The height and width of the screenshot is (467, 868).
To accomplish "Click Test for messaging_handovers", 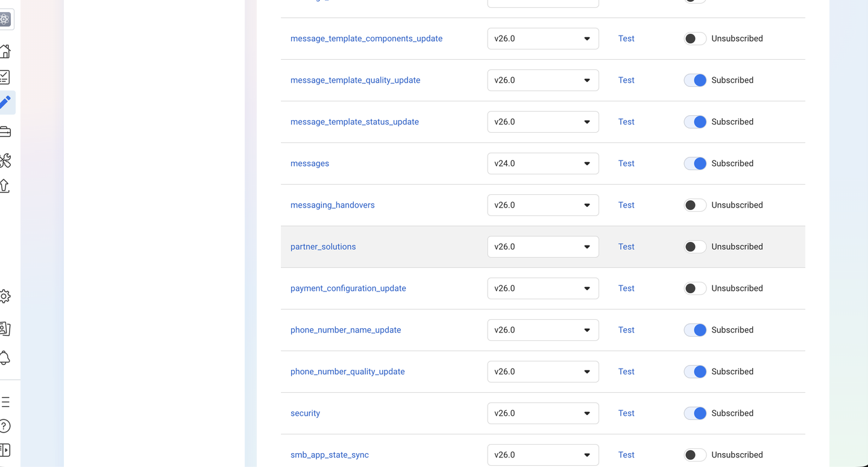I will (626, 205).
